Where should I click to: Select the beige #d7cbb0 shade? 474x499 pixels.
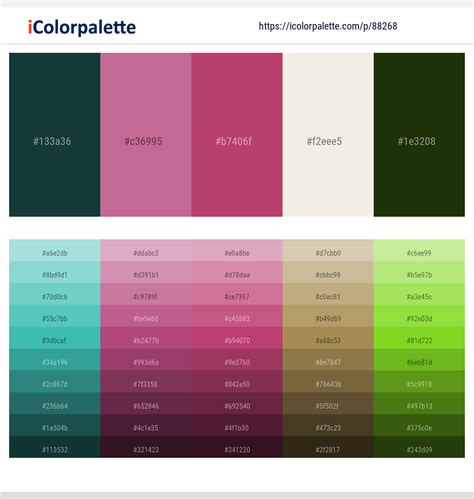coord(328,251)
